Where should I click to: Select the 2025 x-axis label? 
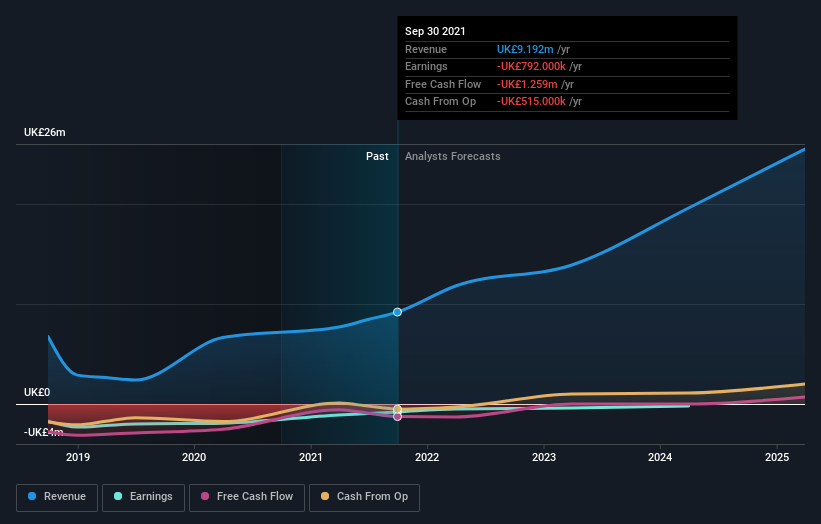(x=777, y=457)
